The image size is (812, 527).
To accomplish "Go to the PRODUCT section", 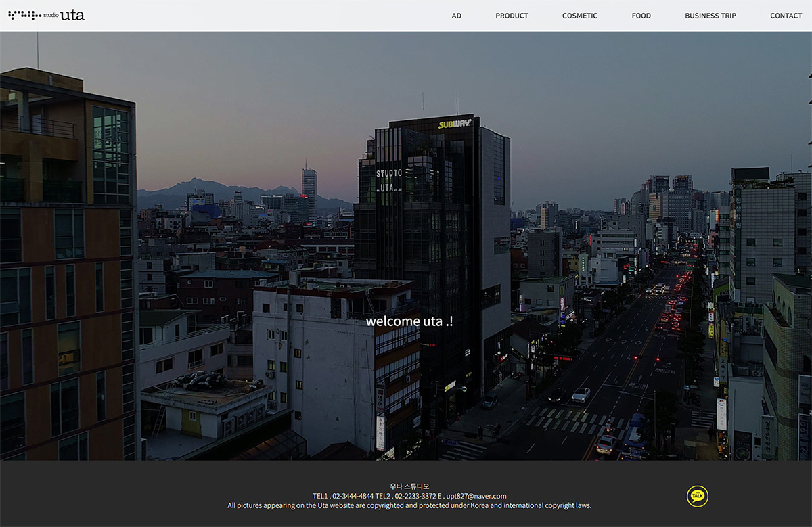I will point(512,16).
